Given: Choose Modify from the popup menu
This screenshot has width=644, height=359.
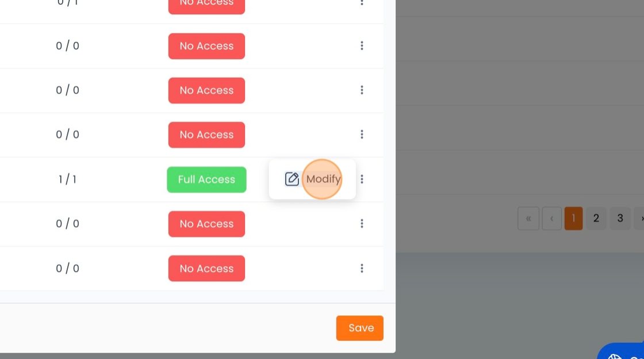Looking at the screenshot, I should click(323, 179).
